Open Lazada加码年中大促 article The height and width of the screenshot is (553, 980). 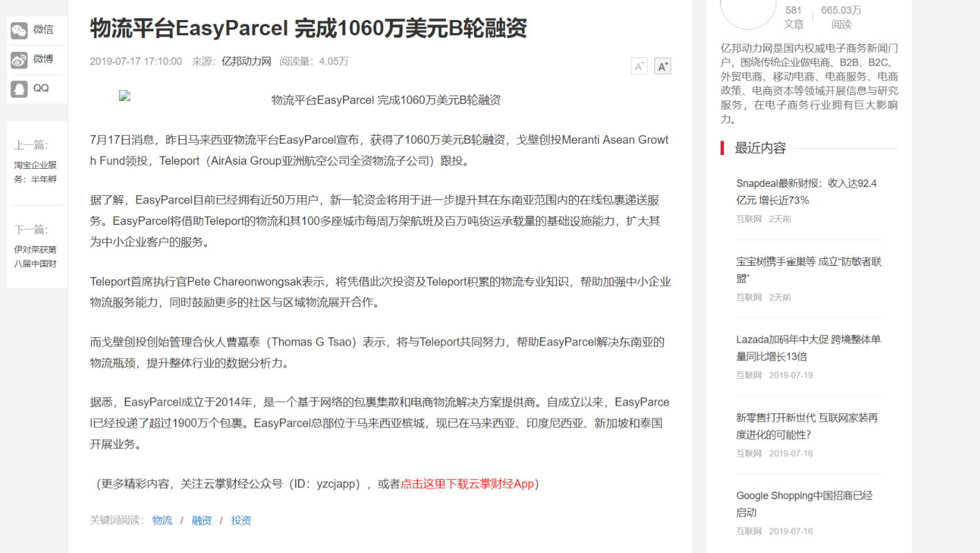808,347
